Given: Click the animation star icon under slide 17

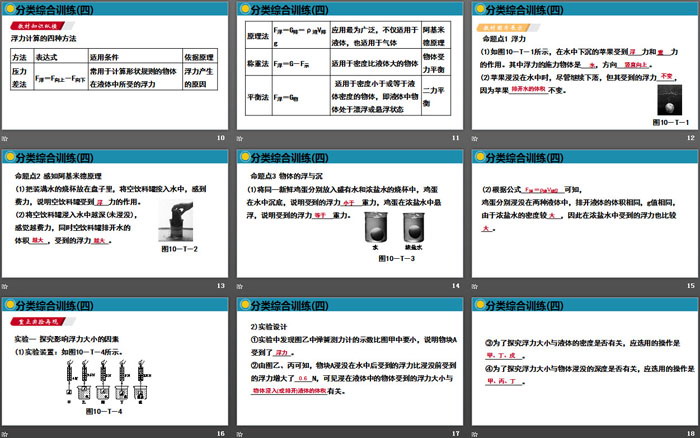Looking at the screenshot, I should coord(240,432).
